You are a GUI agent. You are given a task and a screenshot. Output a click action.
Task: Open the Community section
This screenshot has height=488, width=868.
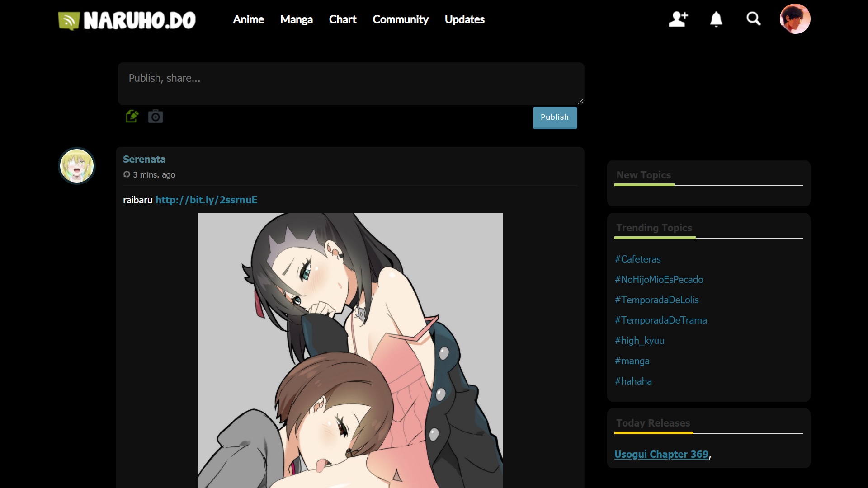(x=400, y=19)
